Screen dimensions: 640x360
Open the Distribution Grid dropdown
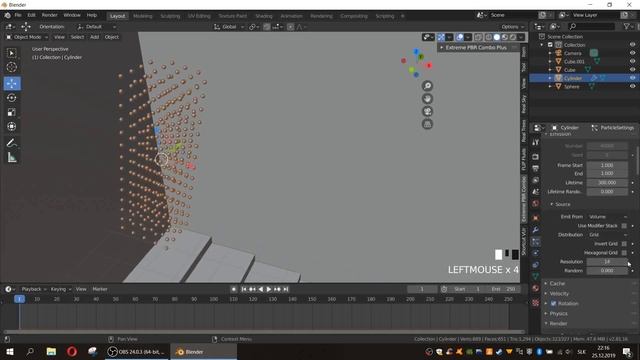607,235
